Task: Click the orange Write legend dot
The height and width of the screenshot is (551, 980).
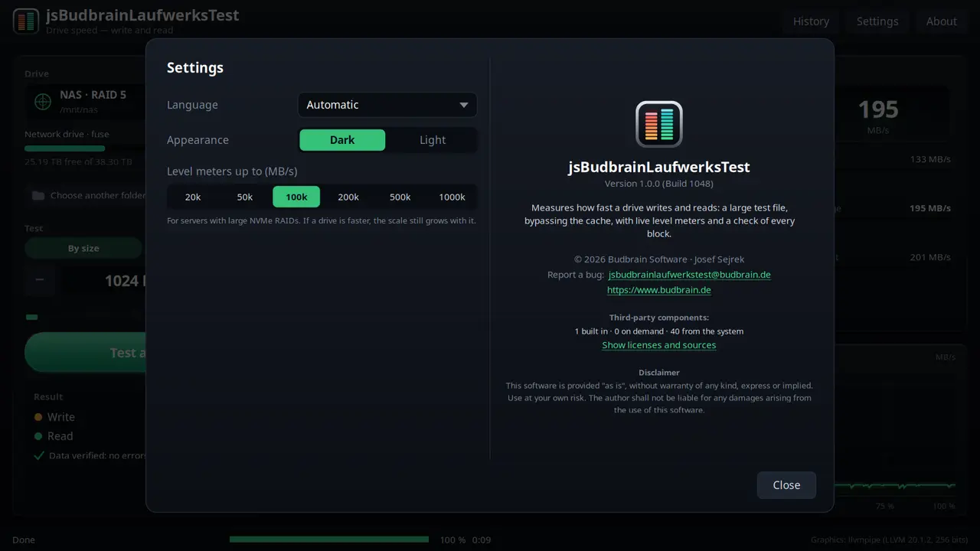Action: (x=38, y=417)
